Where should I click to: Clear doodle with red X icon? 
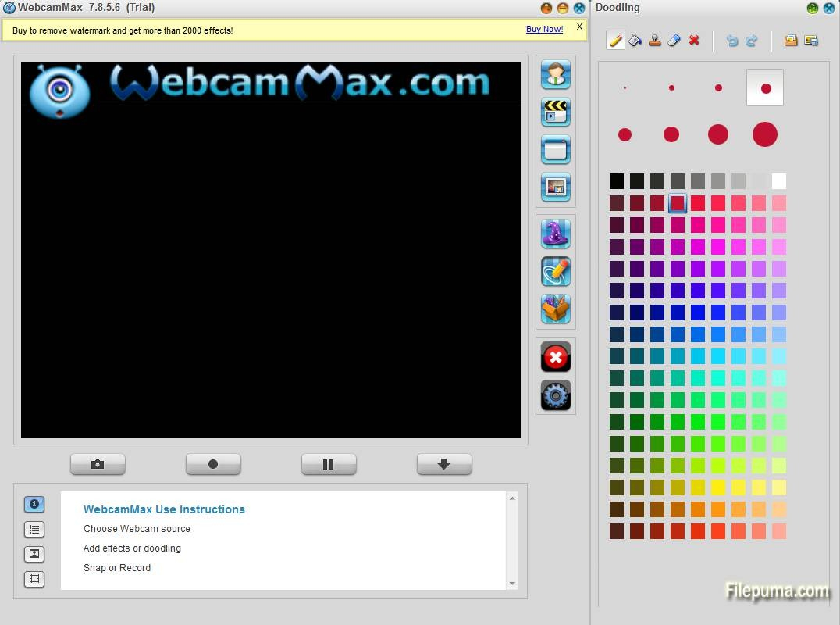[694, 40]
